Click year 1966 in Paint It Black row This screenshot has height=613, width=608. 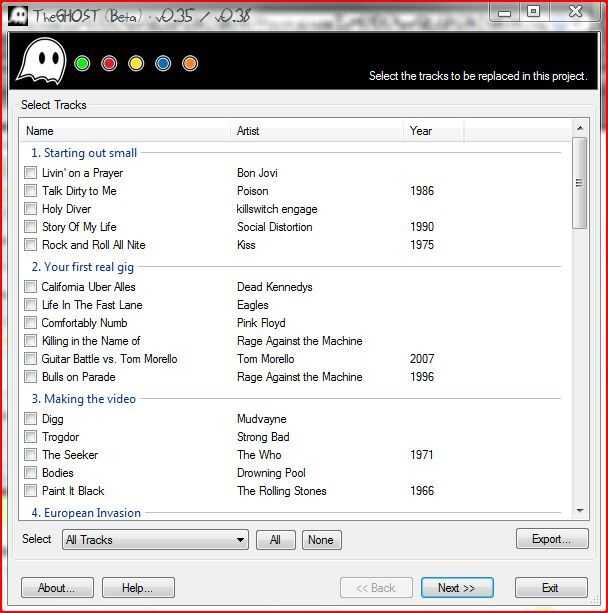tap(422, 491)
